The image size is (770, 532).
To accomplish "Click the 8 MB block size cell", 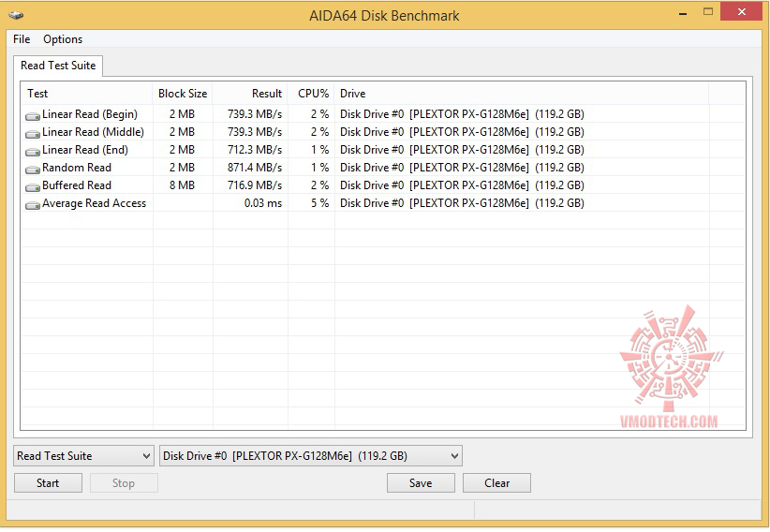I will point(182,185).
